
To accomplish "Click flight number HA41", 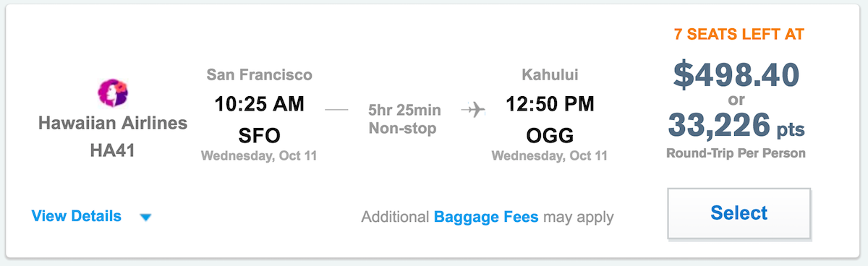I will click(x=113, y=150).
